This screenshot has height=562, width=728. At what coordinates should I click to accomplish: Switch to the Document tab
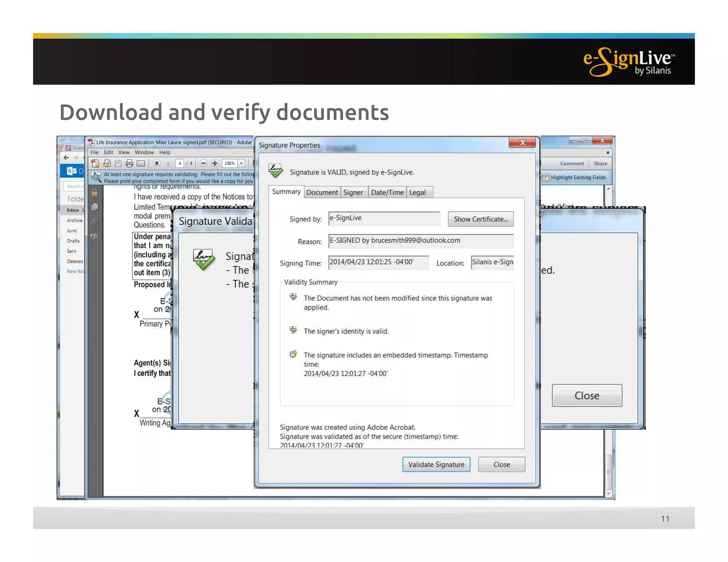click(x=322, y=193)
